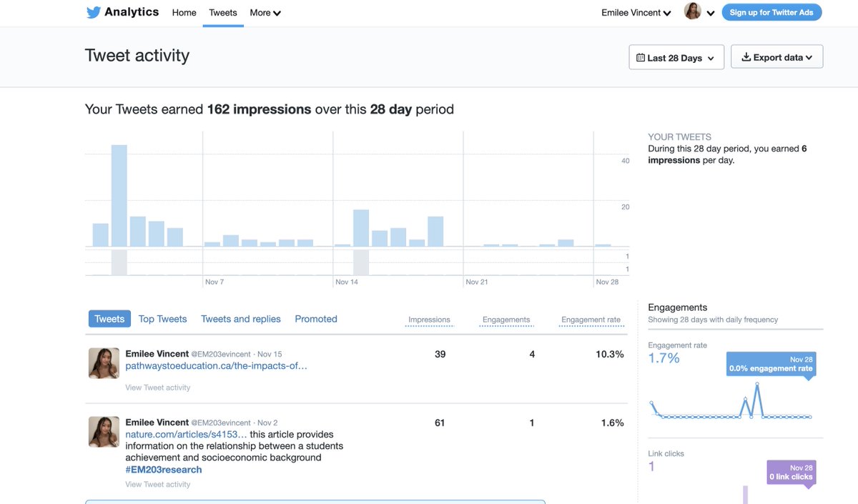Viewport: 858px width, 504px height.
Task: Open nature.com/articles link in tweet
Action: [x=186, y=434]
